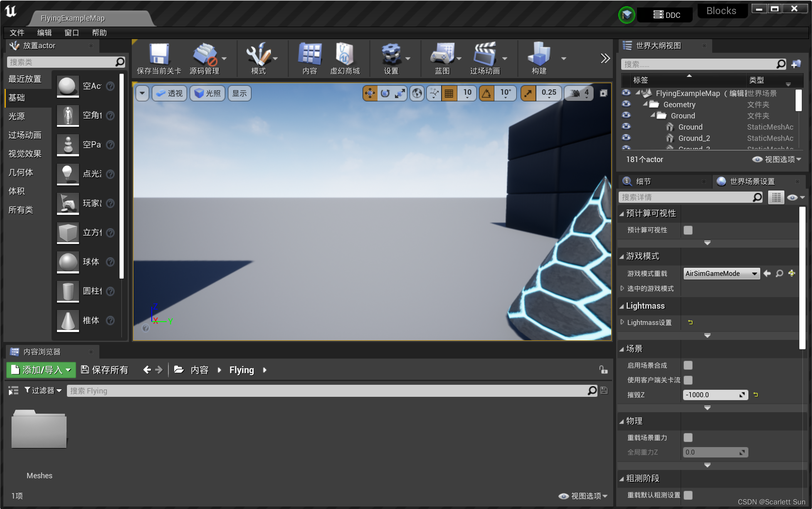Switch to the 细节 details tab
Image resolution: width=812 pixels, height=509 pixels.
click(x=643, y=182)
